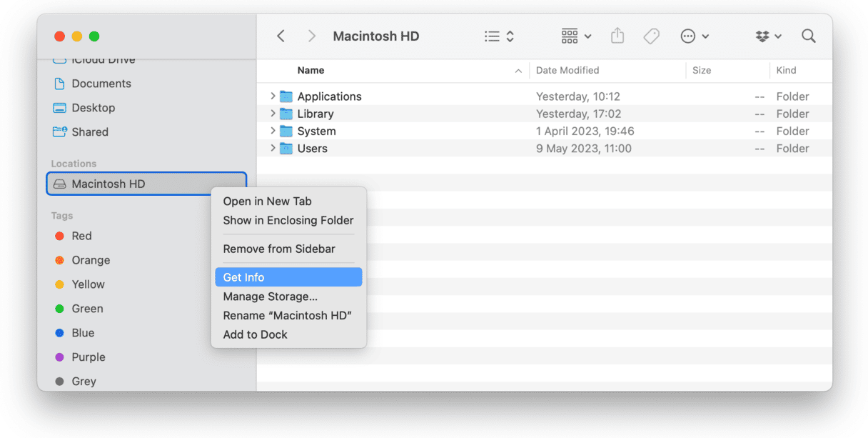Open the list view switcher
The width and height of the screenshot is (868, 438).
click(x=499, y=36)
